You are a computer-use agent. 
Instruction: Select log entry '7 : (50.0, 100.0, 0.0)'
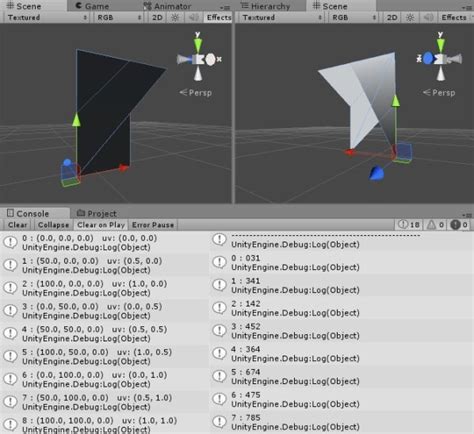[105, 402]
